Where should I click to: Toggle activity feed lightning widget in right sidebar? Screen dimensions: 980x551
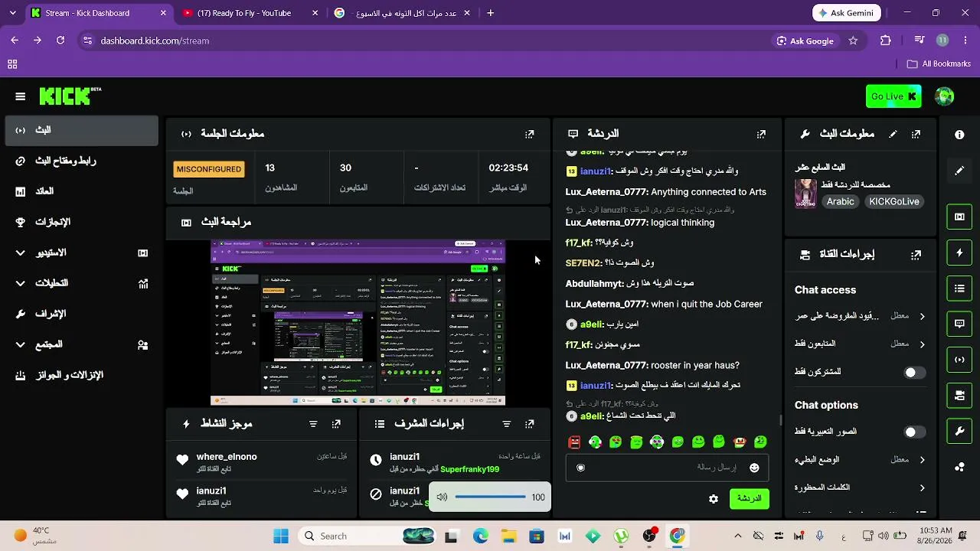959,253
